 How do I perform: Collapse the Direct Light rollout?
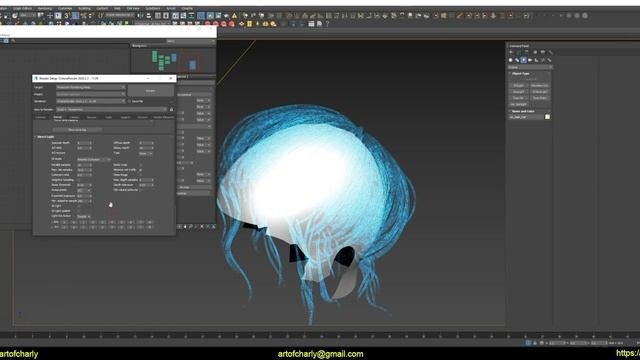44,137
